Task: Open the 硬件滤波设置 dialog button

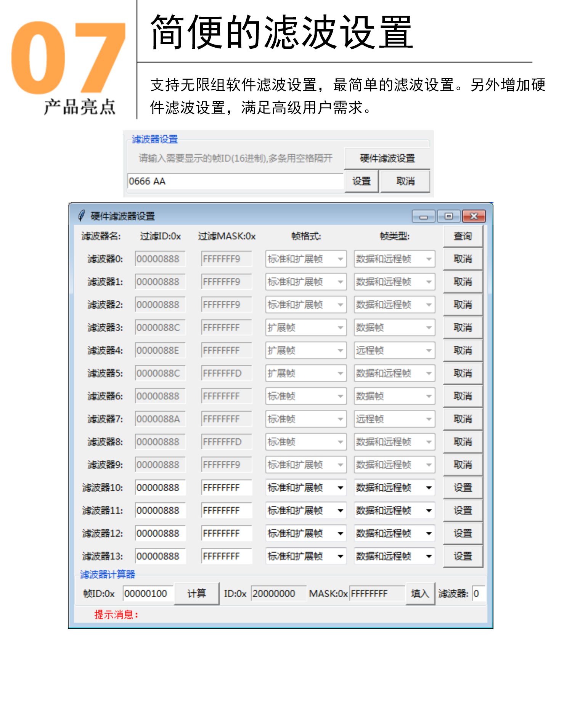Action: click(x=387, y=158)
